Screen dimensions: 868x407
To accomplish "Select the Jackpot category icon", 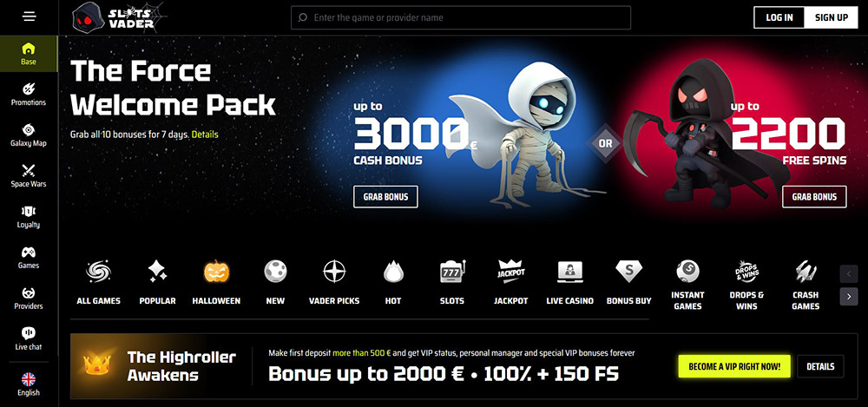I will coord(511,272).
